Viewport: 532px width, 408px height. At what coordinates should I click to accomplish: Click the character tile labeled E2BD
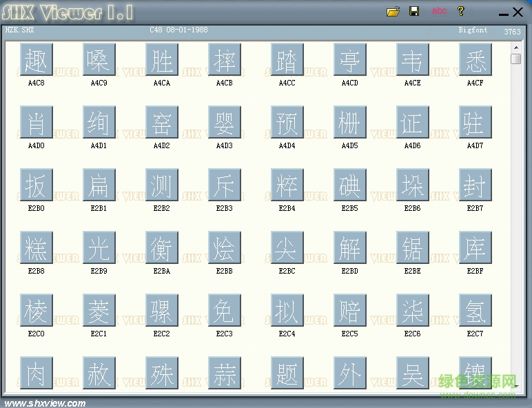pos(349,248)
